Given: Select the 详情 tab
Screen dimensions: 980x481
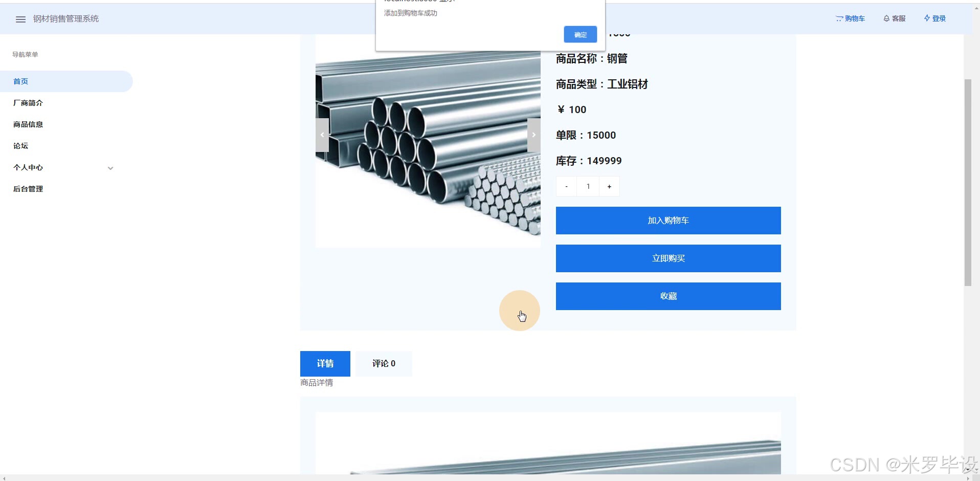Looking at the screenshot, I should 325,363.
